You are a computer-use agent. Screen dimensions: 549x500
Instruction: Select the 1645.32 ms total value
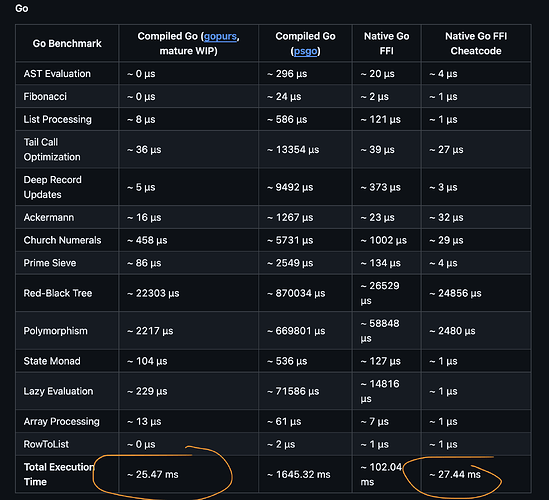pyautogui.click(x=299, y=474)
